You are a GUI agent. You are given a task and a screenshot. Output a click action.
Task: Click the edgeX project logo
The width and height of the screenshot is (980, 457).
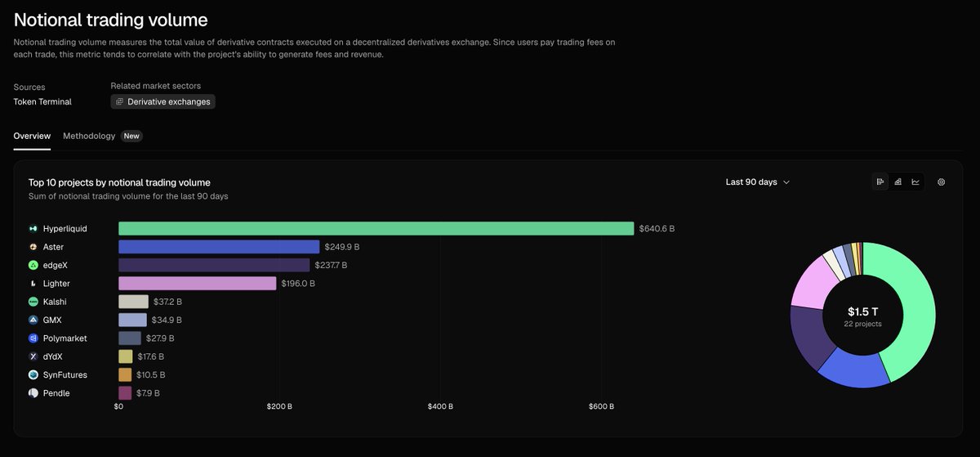33,265
